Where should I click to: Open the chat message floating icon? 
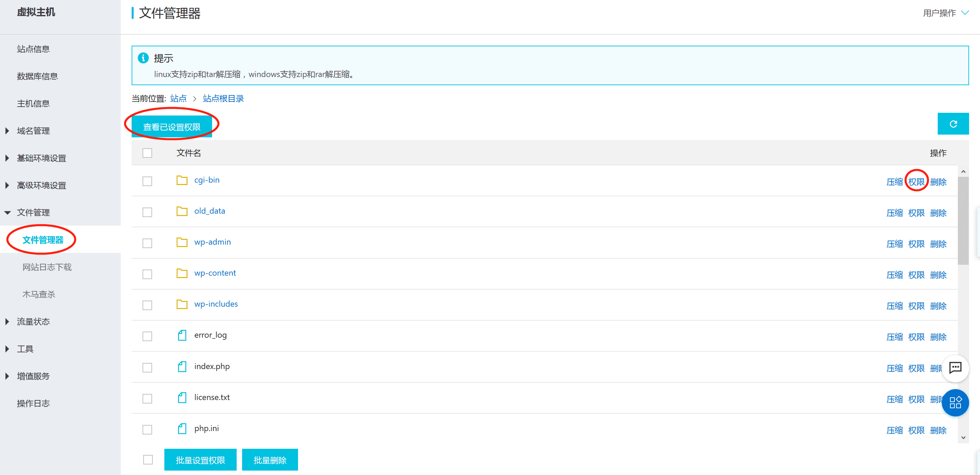pyautogui.click(x=955, y=368)
